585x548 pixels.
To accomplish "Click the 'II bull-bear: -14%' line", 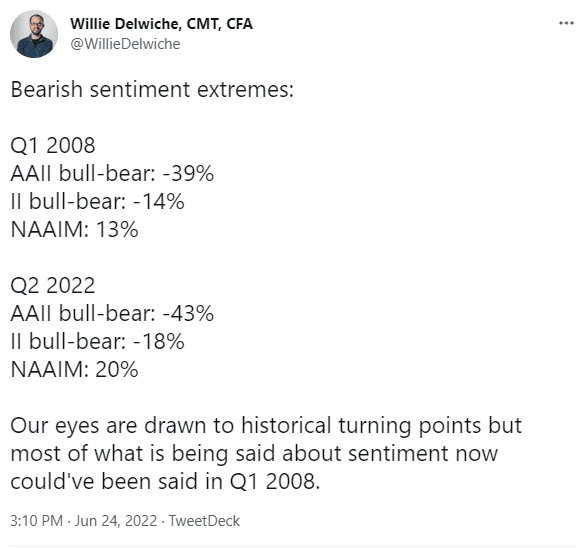I will (97, 201).
